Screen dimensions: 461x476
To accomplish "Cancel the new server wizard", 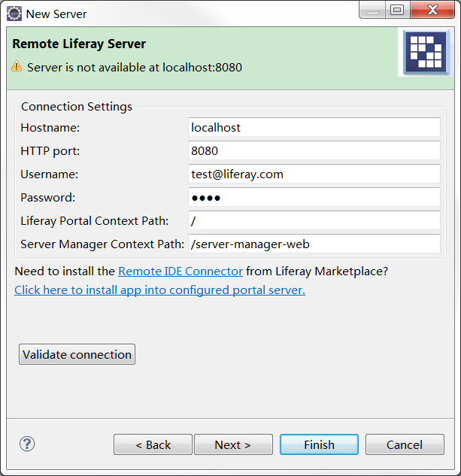I will (405, 444).
